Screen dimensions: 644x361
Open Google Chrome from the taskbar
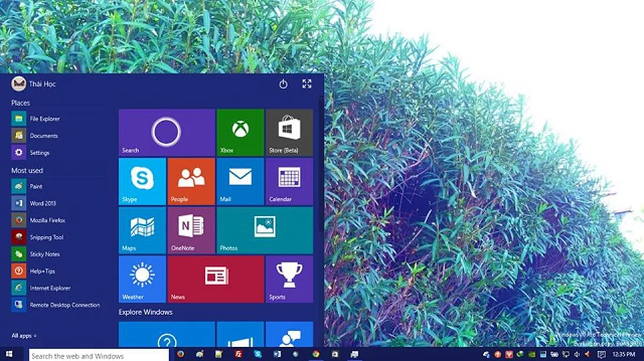click(316, 355)
